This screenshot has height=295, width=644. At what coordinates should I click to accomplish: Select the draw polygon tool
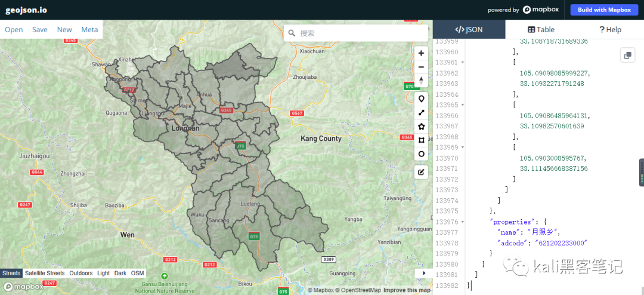coord(421,127)
